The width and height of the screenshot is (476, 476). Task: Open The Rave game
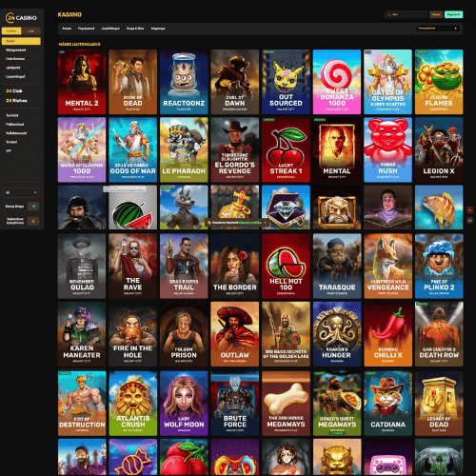click(x=132, y=267)
